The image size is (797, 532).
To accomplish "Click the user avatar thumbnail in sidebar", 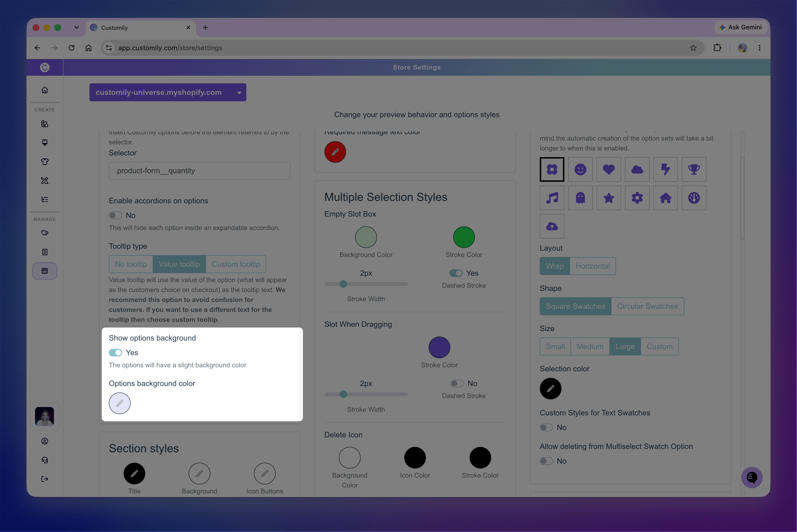I will 44,416.
